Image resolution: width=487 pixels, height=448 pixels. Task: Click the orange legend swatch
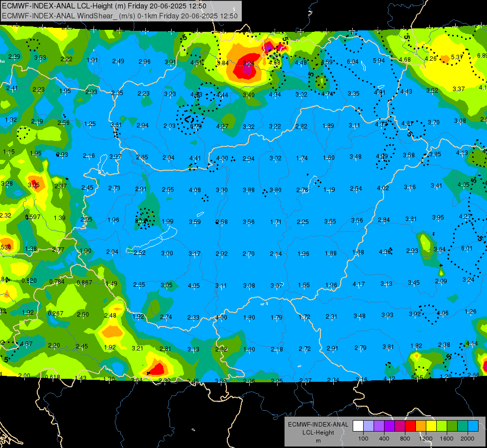point(420,426)
